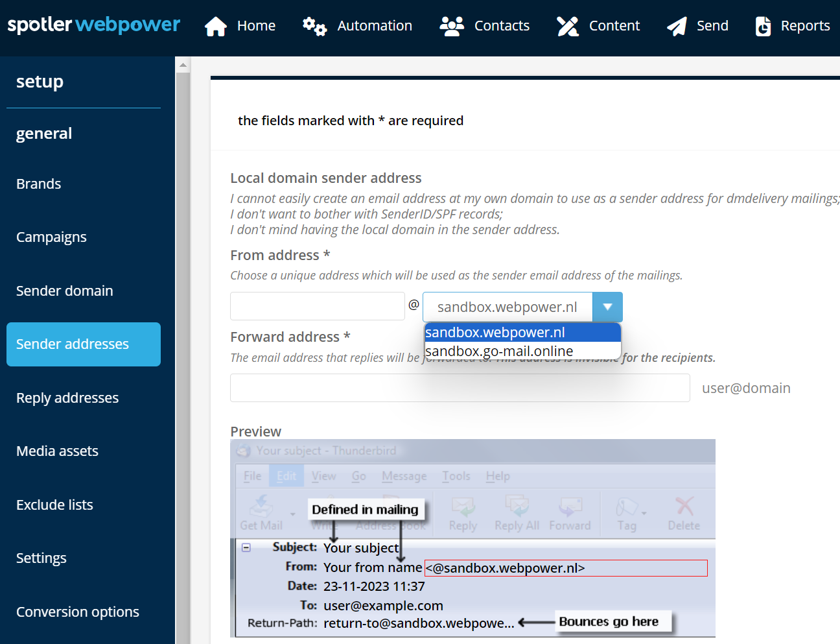The image size is (840, 644).
Task: Click the From address input field
Action: tap(317, 306)
